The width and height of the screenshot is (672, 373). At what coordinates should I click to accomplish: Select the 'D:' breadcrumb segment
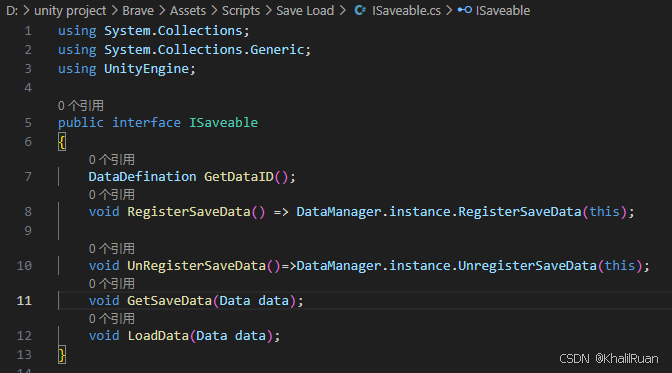click(12, 10)
